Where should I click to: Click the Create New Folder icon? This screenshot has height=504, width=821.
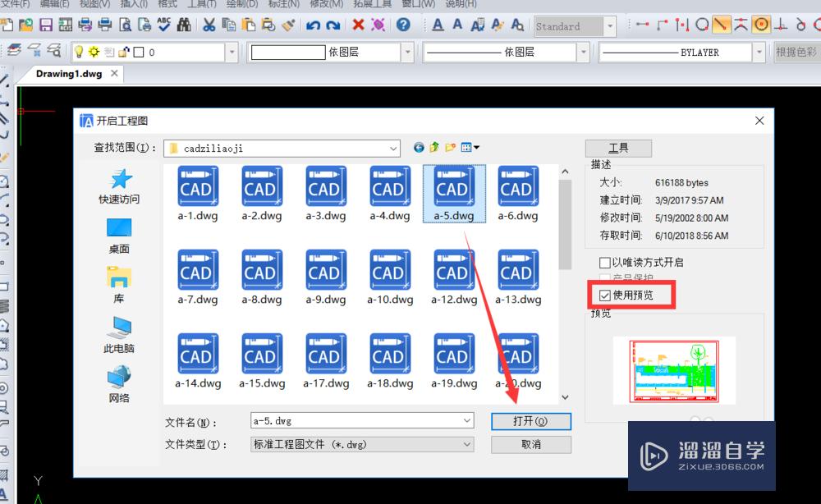pyautogui.click(x=450, y=147)
